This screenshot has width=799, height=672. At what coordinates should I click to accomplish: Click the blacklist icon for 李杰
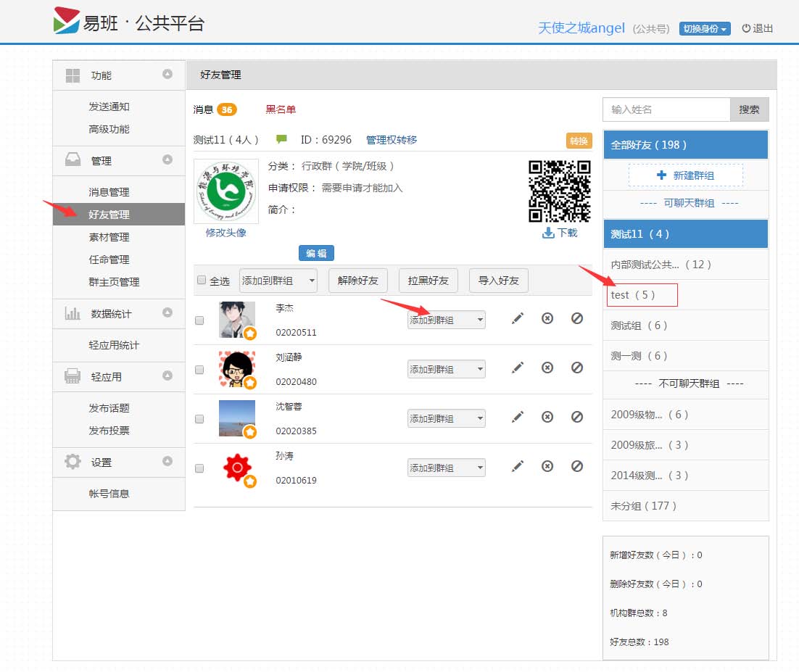pyautogui.click(x=577, y=318)
